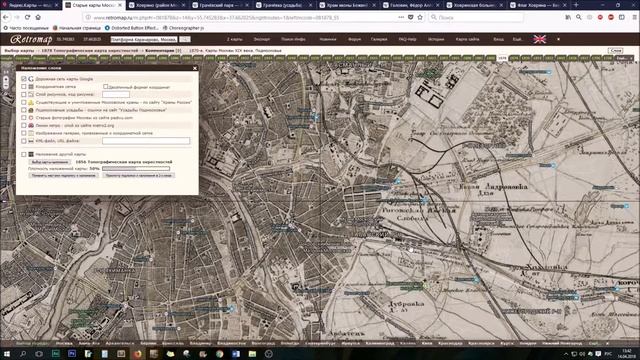Viewport: 640px width, 360px height.
Task: Click the search go button beside the address field
Action: (x=184, y=39)
